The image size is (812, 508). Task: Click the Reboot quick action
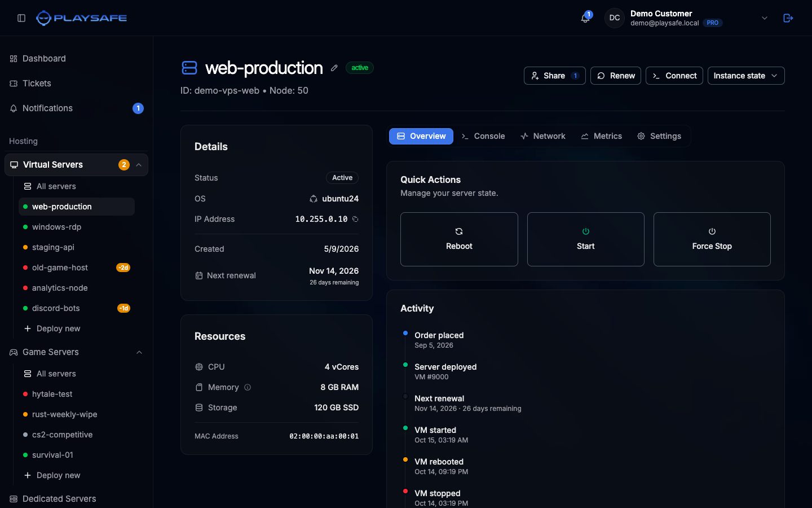point(459,239)
